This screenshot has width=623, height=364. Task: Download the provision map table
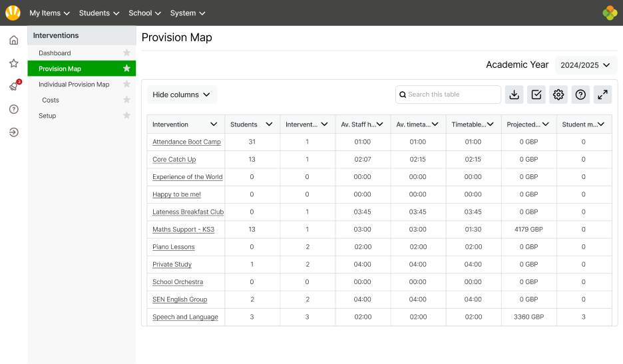coord(514,94)
